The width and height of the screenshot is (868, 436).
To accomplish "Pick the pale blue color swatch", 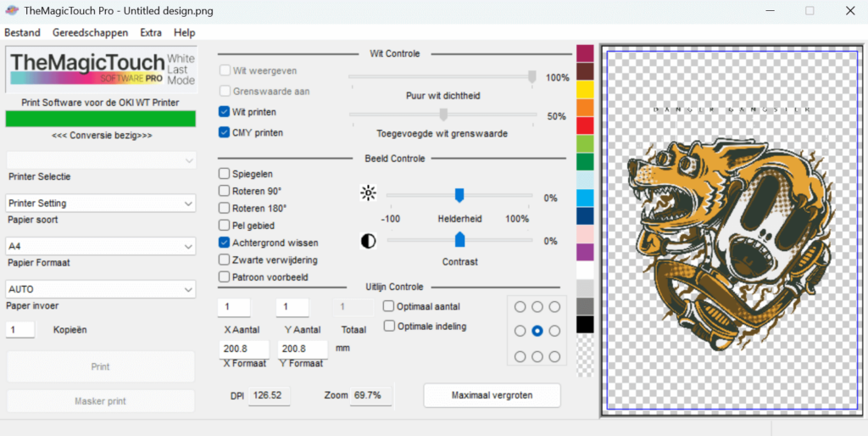I will (x=585, y=180).
